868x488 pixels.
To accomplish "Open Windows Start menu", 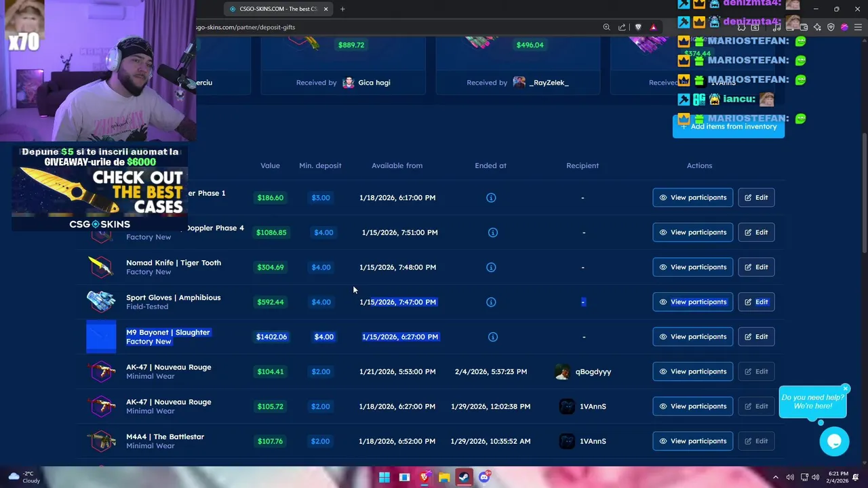I will [x=384, y=477].
